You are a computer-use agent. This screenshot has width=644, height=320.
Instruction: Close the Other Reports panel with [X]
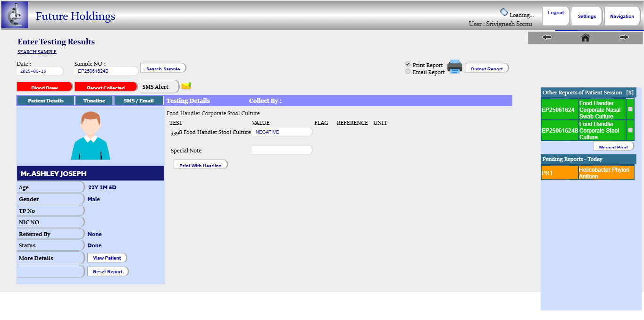point(629,93)
